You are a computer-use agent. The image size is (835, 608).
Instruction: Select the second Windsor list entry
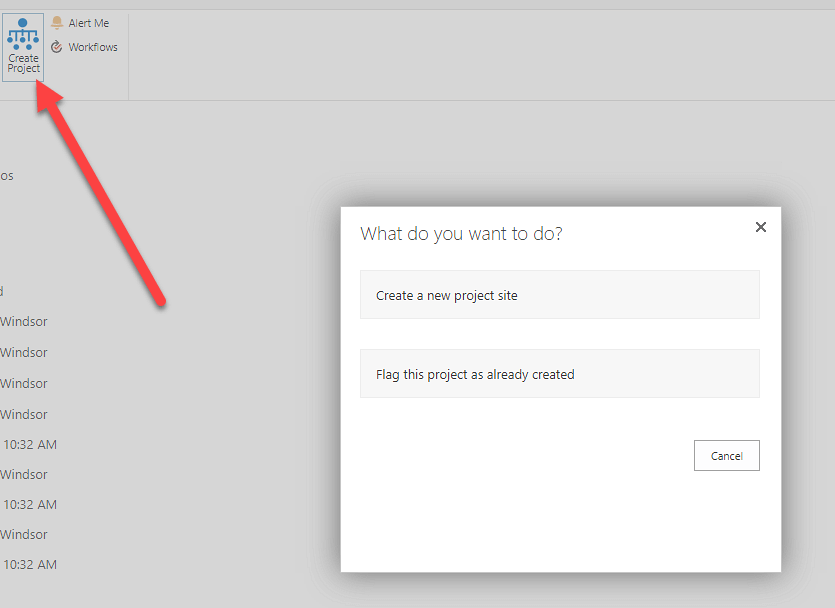click(24, 353)
